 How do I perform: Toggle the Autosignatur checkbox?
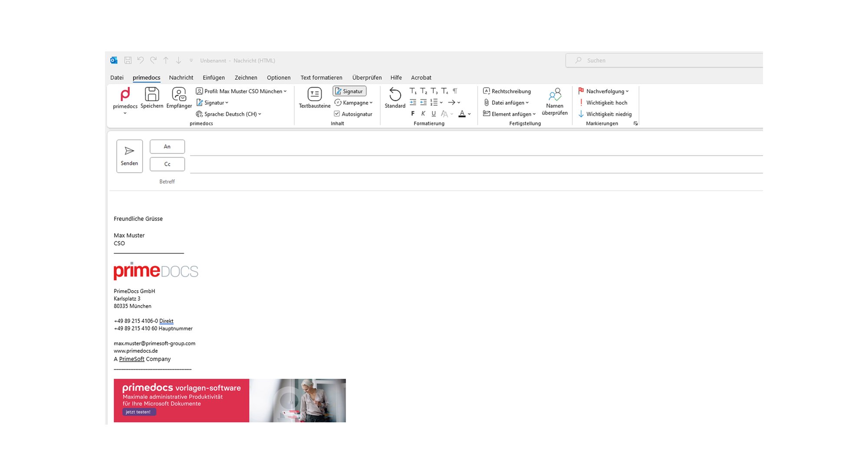[337, 114]
